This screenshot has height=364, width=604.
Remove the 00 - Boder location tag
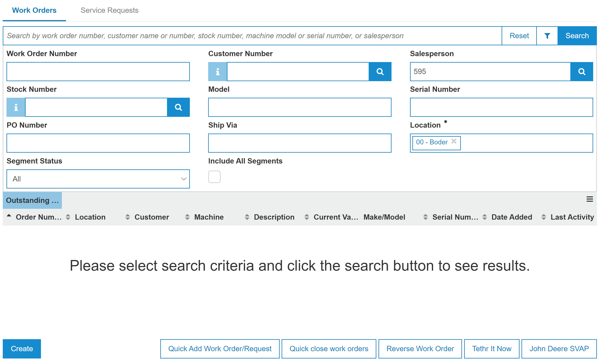point(454,141)
